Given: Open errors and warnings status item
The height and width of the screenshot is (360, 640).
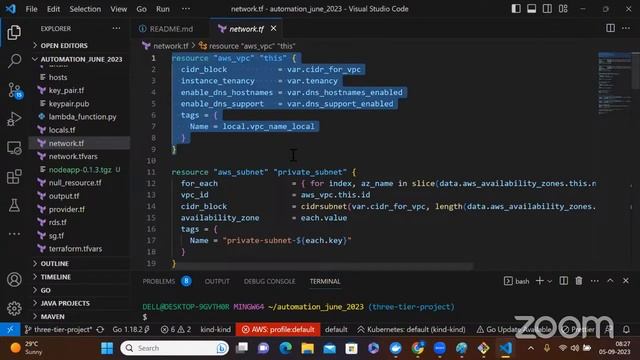Looking at the screenshot, I should (x=176, y=329).
